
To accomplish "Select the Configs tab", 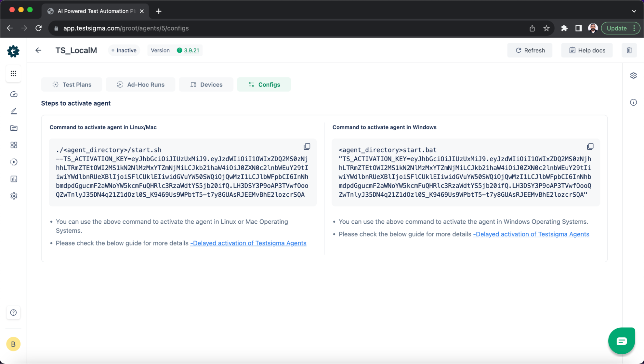I will click(264, 85).
